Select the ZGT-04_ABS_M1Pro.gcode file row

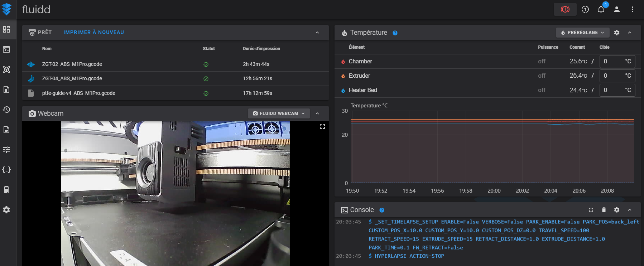point(176,79)
